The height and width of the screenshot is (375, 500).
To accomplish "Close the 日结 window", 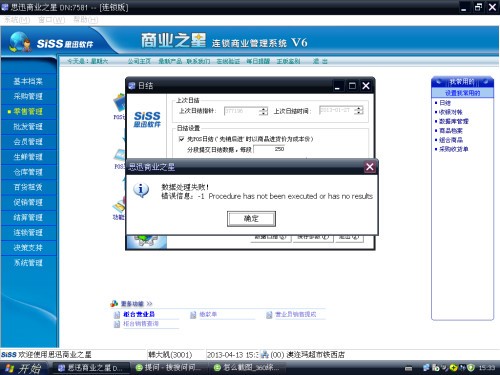I will (x=366, y=86).
